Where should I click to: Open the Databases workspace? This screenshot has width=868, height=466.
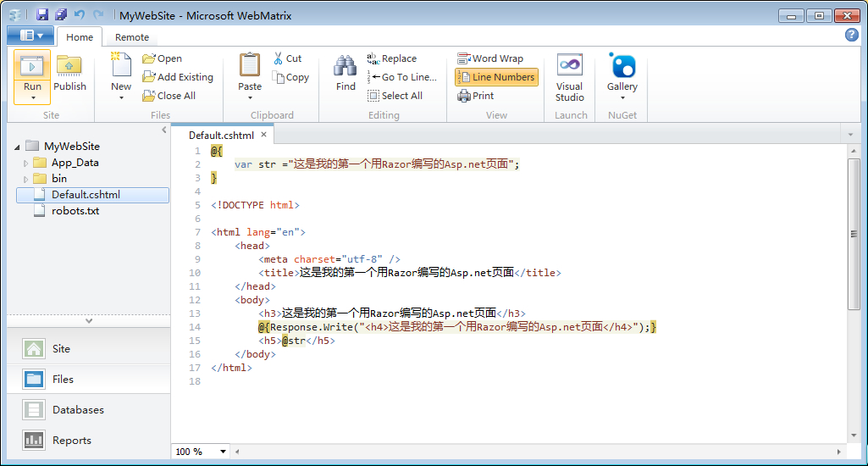click(89, 409)
